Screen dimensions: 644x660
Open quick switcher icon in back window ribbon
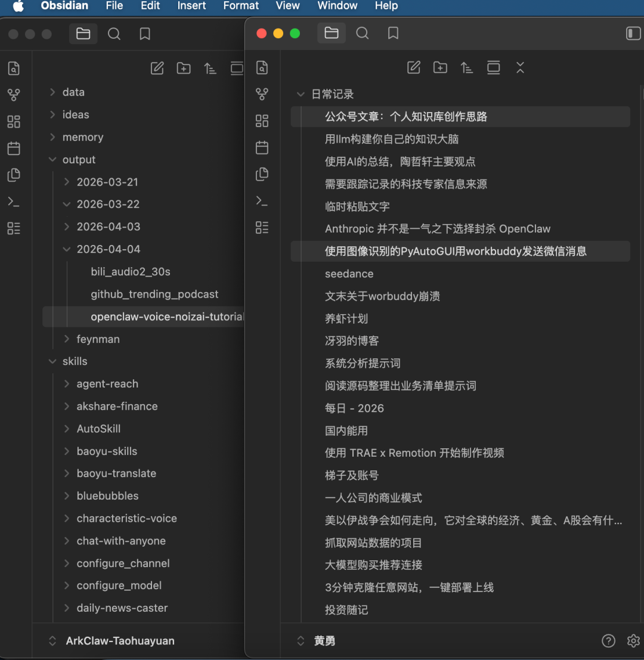tap(14, 68)
